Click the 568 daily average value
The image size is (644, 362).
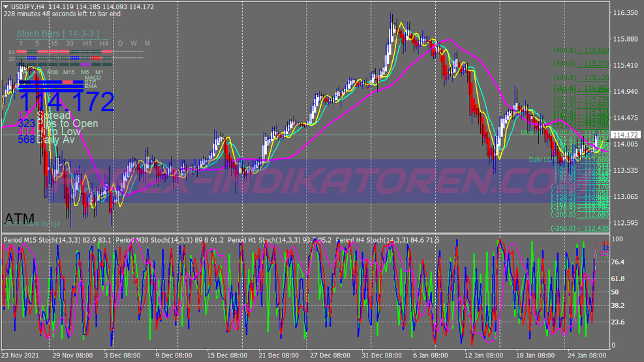click(x=26, y=140)
